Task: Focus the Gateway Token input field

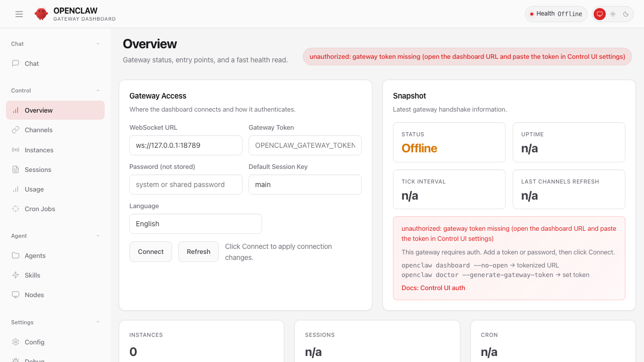Action: 305,145
